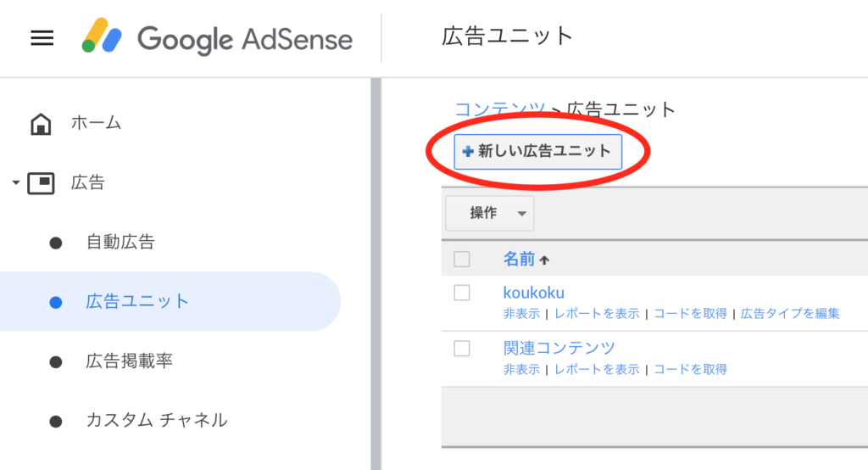The image size is (868, 470).
Task: Collapse the 広告 section arrow in sidebar
Action: (x=16, y=182)
